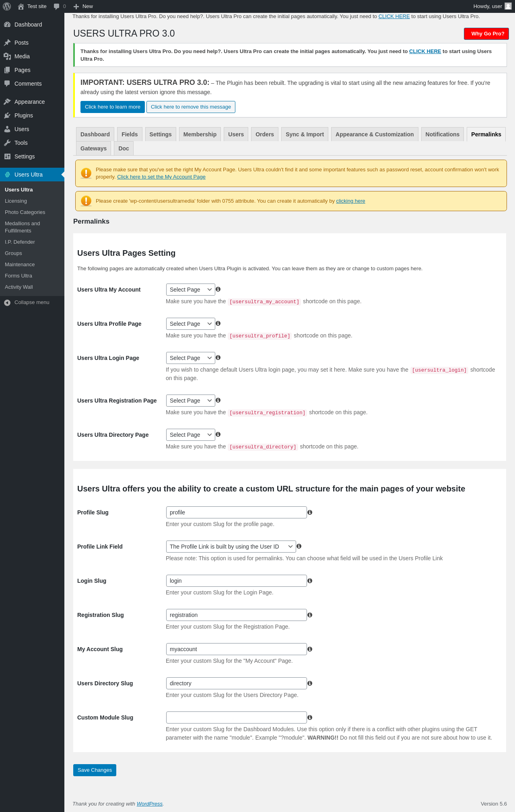Click info icon beside Profile Link Field dropdown
This screenshot has width=515, height=812.
coord(299,546)
